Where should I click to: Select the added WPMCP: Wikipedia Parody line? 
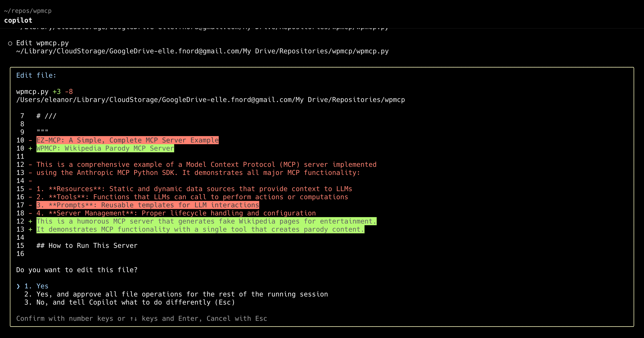[x=105, y=148]
